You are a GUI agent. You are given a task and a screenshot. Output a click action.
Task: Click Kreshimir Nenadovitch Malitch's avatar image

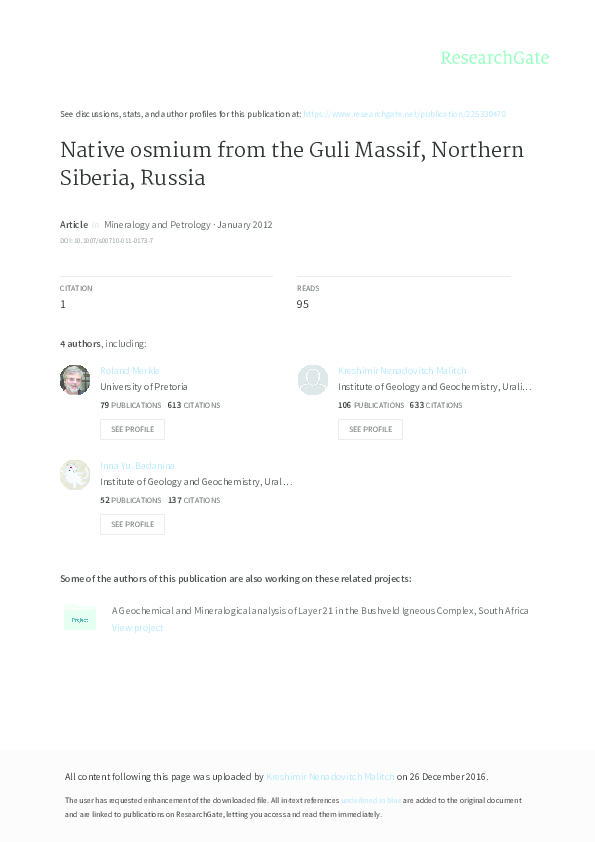tap(313, 380)
